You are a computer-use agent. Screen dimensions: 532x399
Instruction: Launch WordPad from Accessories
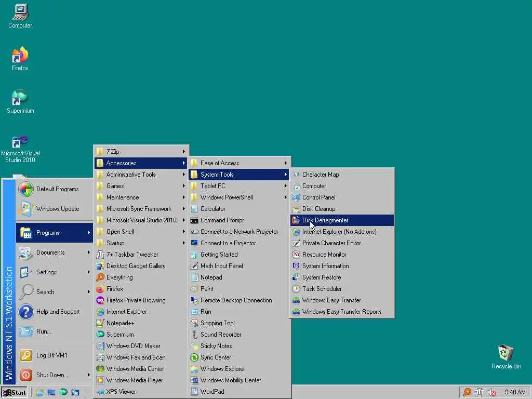pyautogui.click(x=239, y=392)
